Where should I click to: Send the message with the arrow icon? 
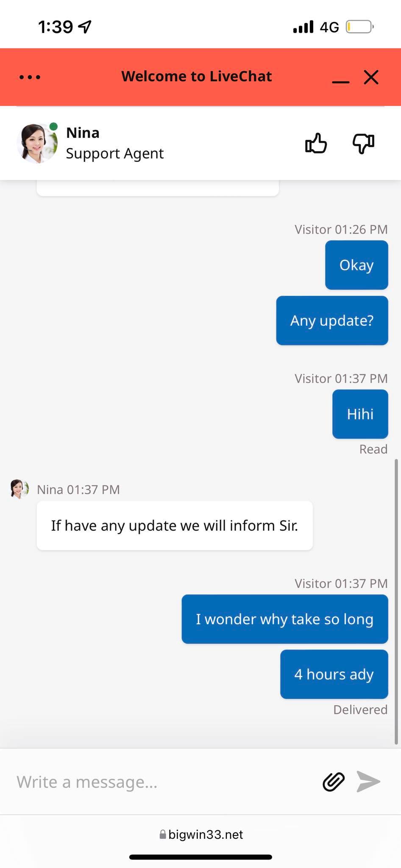point(368,782)
